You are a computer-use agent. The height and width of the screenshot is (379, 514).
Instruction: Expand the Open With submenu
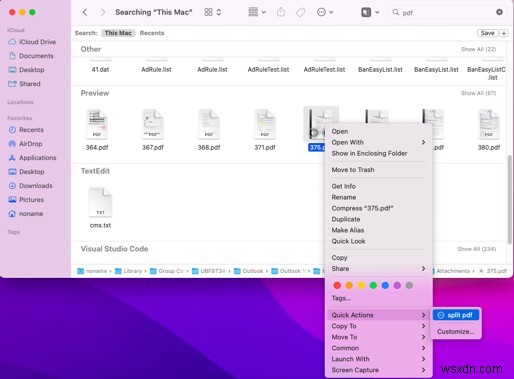[x=378, y=142]
